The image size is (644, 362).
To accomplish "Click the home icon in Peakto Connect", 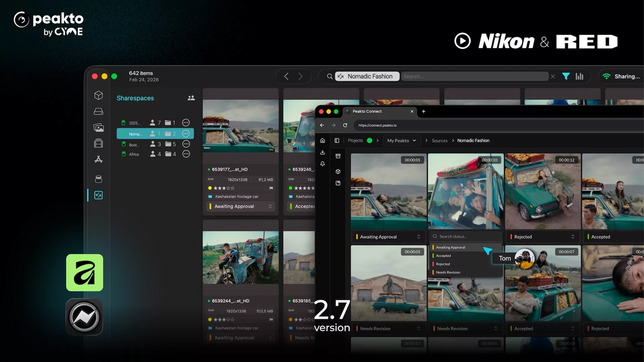I will 322,140.
